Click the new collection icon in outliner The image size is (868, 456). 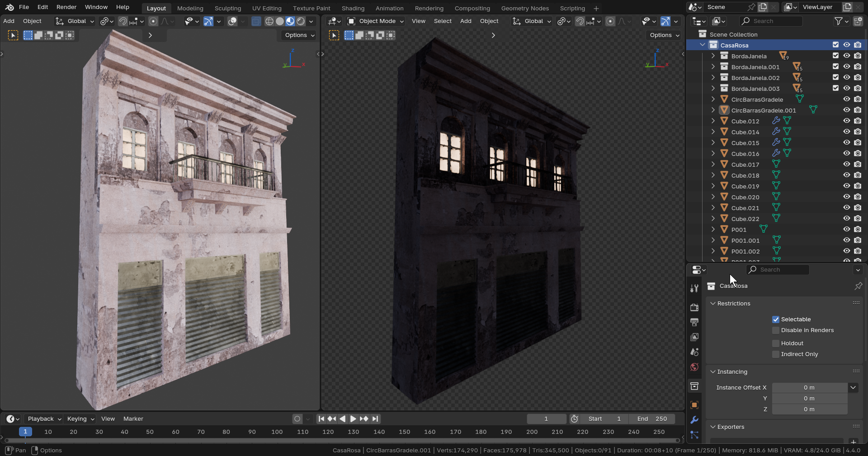tap(857, 21)
